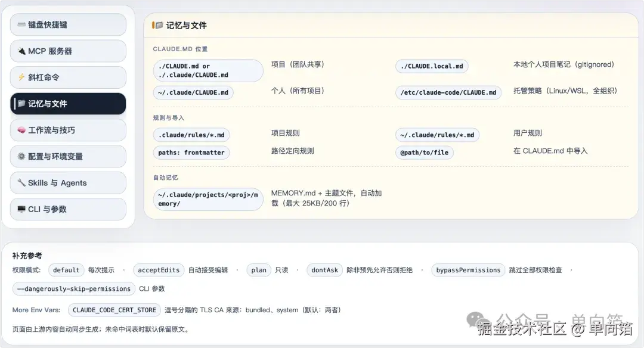Click the ~/.claude/CLAUDE.md code chip
The image size is (644, 348).
click(193, 92)
